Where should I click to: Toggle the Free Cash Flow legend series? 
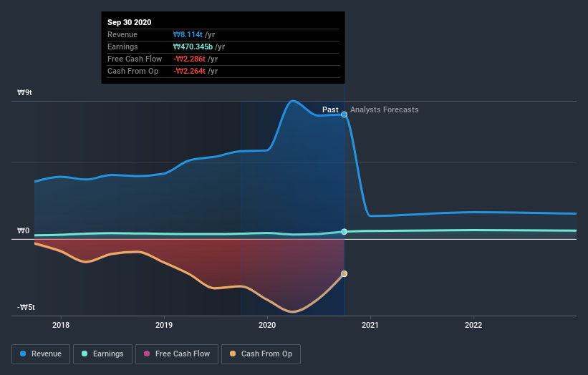pos(177,354)
